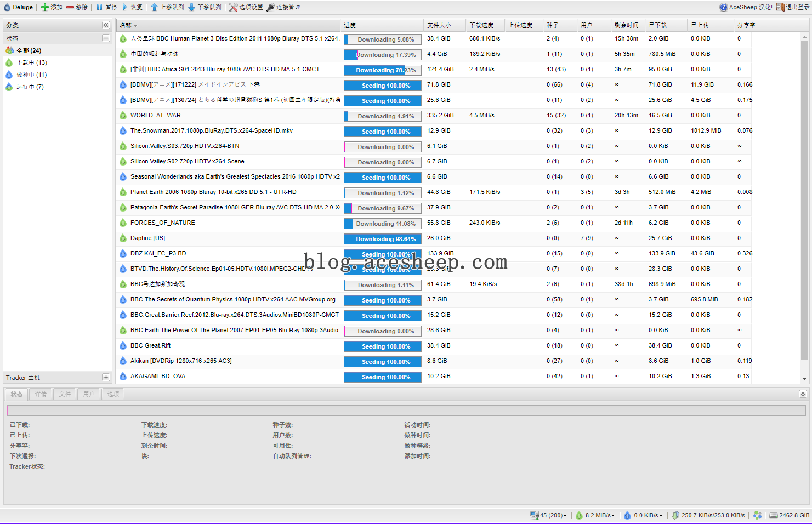The width and height of the screenshot is (812, 524).
Task: Collapse the 分类 sidebar with double chevron
Action: click(106, 25)
